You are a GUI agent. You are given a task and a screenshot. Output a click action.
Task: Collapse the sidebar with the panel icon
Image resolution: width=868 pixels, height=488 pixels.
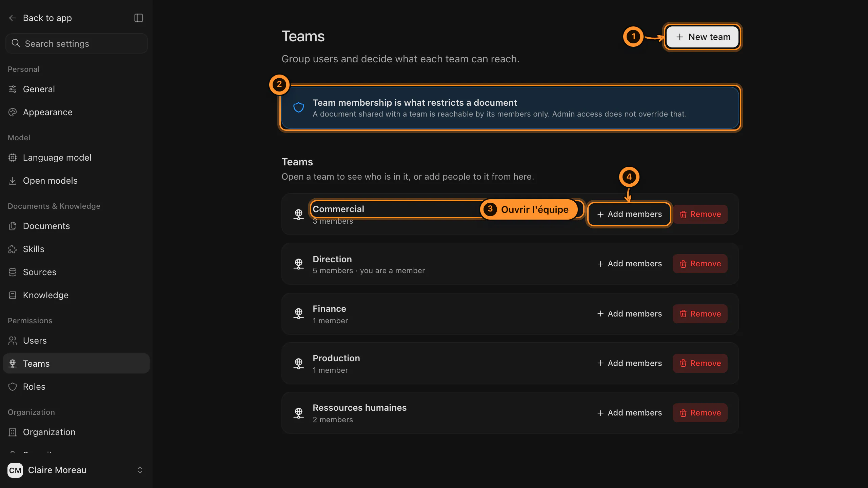[138, 18]
